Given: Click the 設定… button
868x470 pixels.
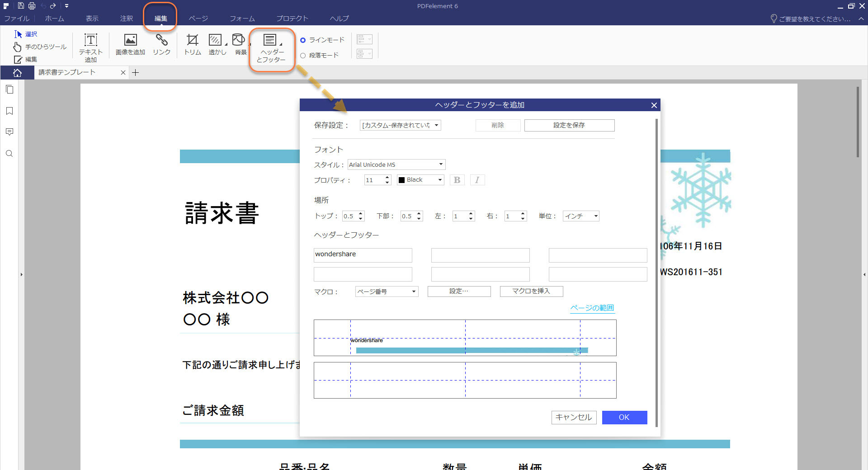Looking at the screenshot, I should click(459, 291).
